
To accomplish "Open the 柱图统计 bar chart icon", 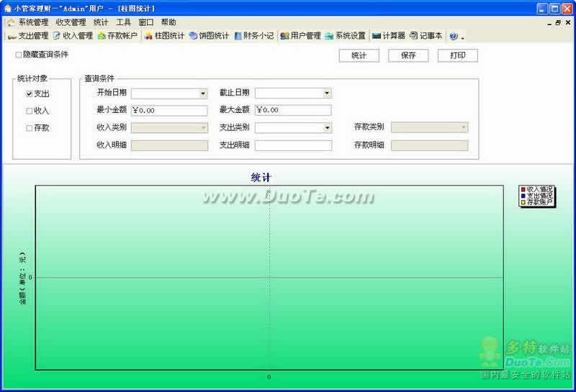I will [x=148, y=35].
